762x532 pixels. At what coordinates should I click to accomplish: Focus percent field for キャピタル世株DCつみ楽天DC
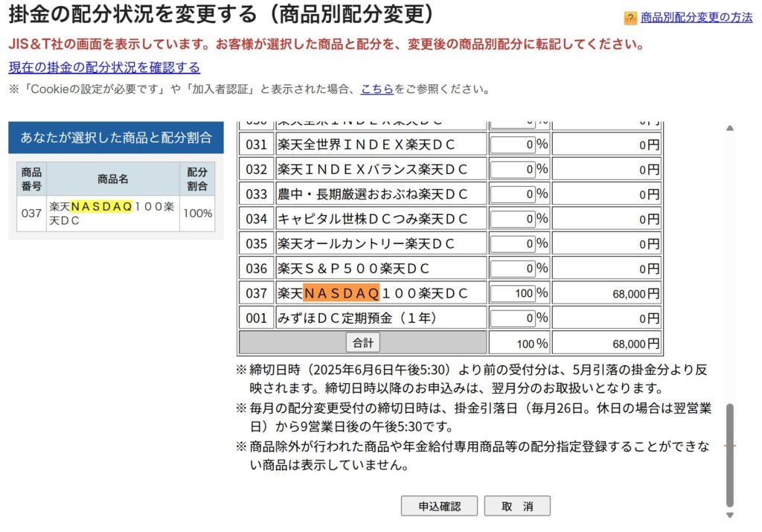click(x=513, y=219)
